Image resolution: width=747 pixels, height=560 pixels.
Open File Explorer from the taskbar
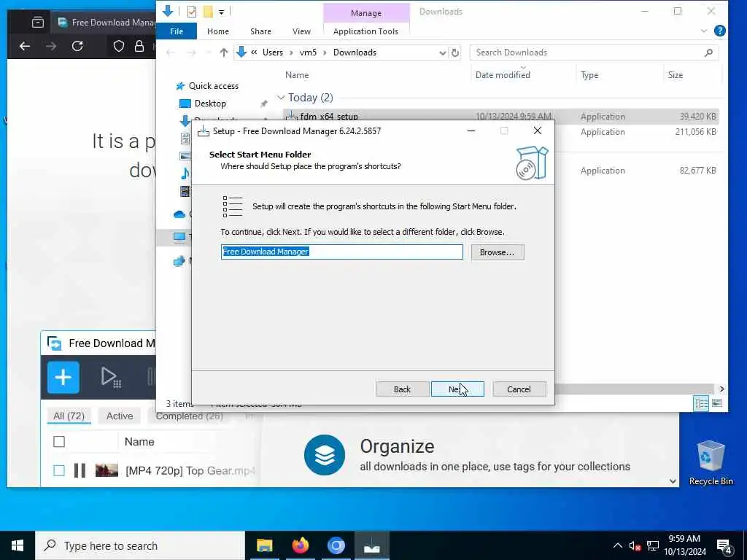(264, 545)
